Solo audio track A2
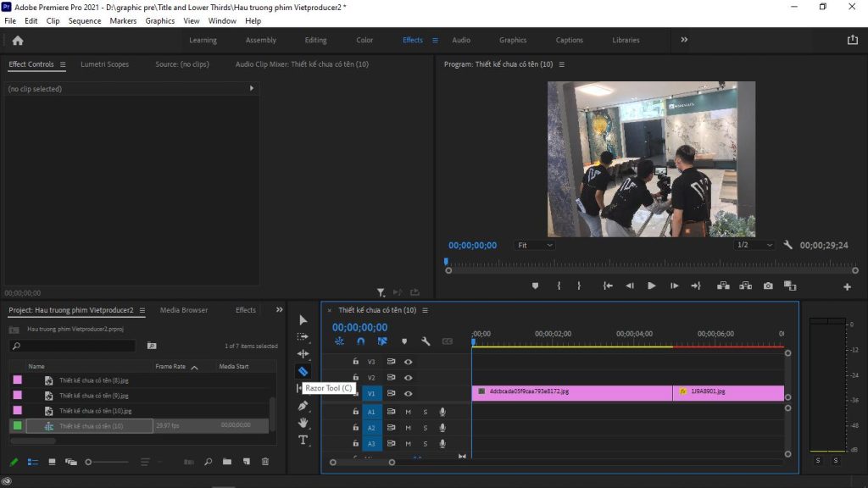The image size is (868, 488). tap(424, 428)
